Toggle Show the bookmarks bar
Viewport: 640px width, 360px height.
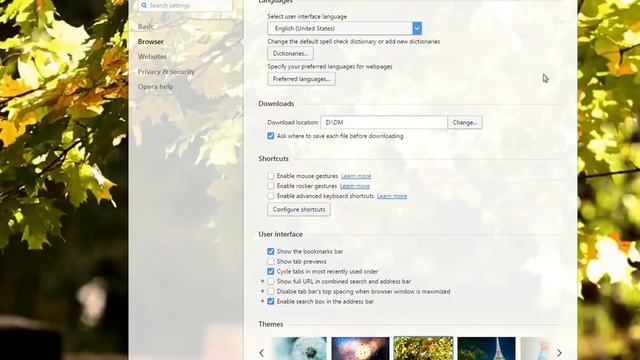point(271,251)
